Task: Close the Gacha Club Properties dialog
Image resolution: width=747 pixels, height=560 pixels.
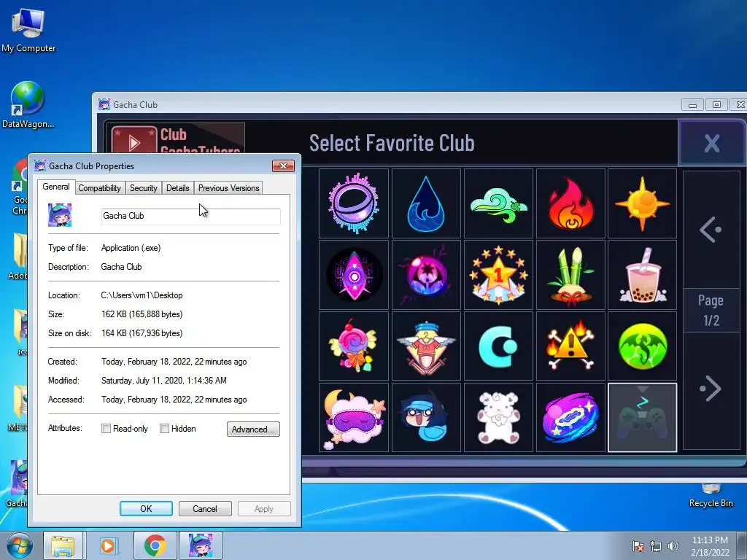Action: click(x=284, y=166)
